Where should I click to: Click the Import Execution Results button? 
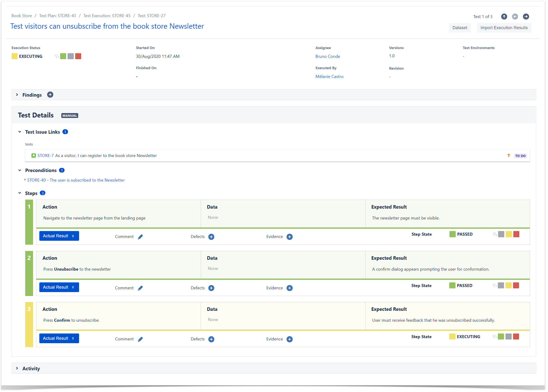click(504, 28)
